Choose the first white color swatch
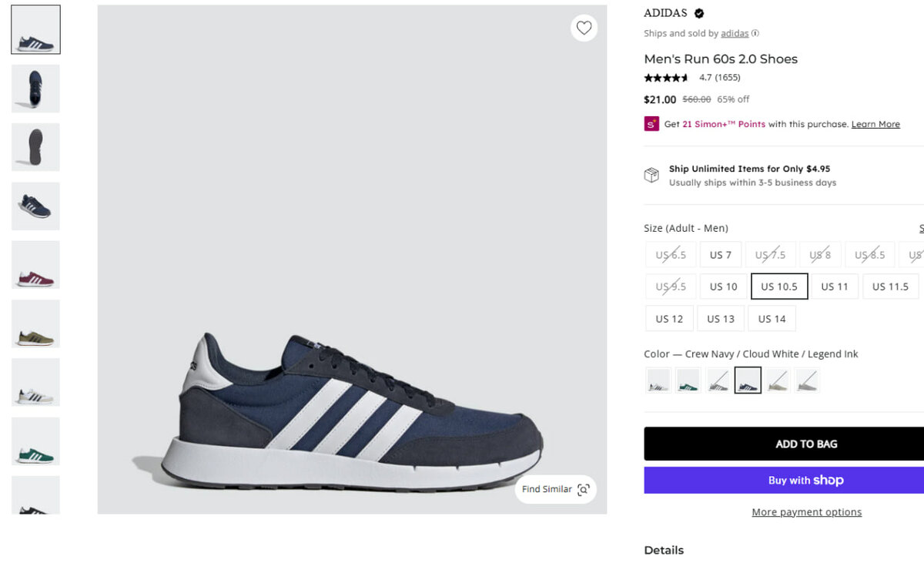The width and height of the screenshot is (924, 563). 658,380
